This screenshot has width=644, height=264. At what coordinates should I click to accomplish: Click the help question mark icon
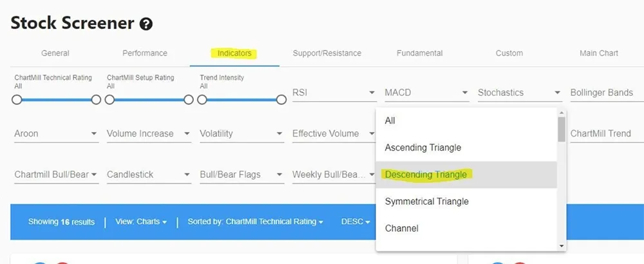click(x=146, y=24)
